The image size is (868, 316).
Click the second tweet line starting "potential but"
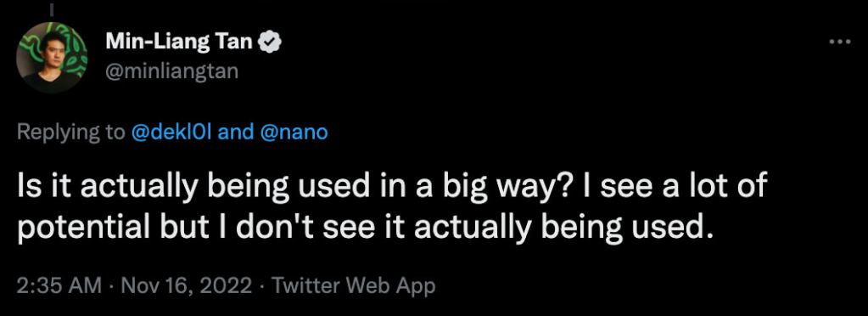click(x=362, y=228)
